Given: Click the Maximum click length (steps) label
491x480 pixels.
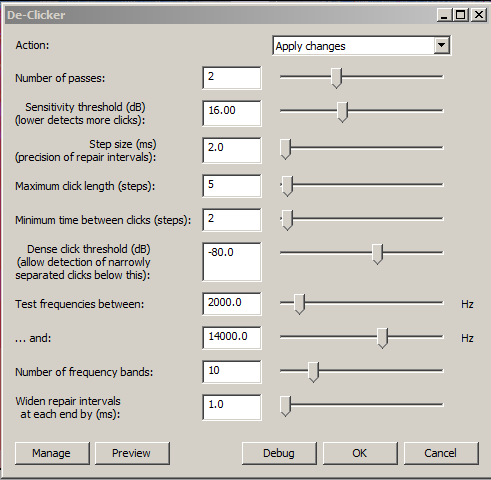Looking at the screenshot, I should (85, 186).
